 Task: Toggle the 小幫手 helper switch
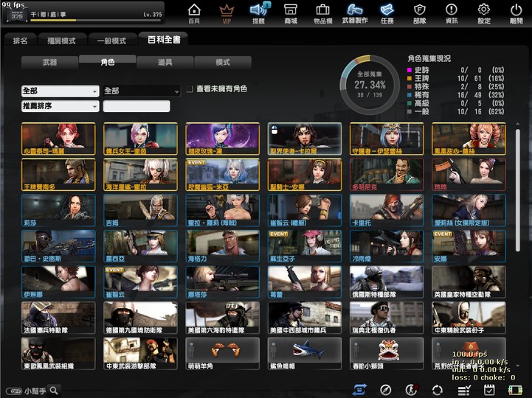click(x=13, y=391)
